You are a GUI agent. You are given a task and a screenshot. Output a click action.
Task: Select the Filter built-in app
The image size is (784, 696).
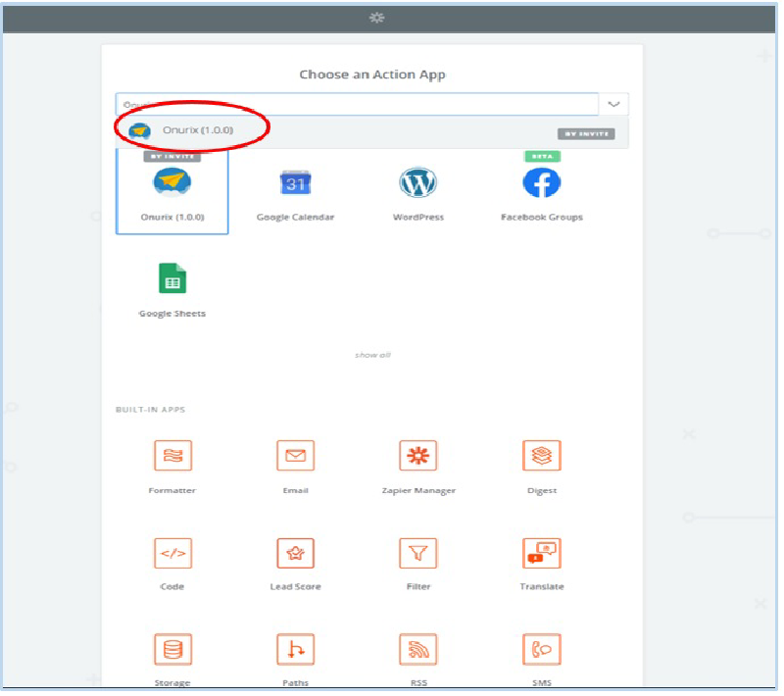click(418, 564)
